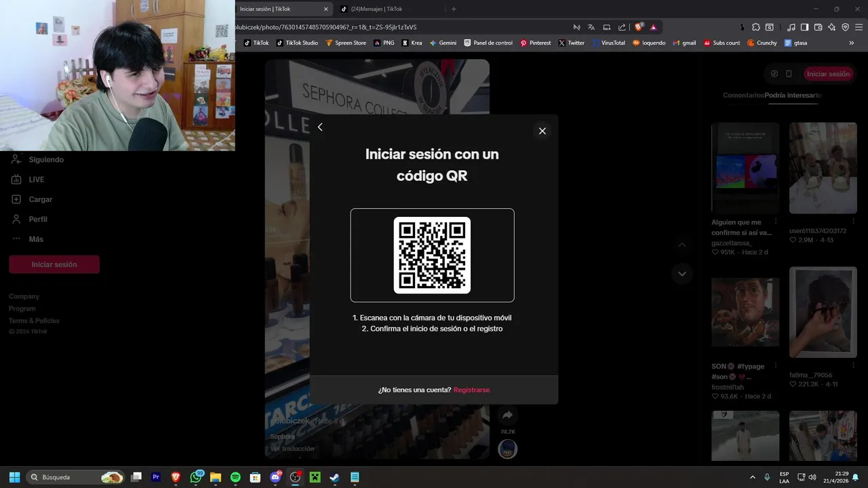The width and height of the screenshot is (868, 488).
Task: Click the share arrow icon above 74.7K
Action: coord(507,415)
